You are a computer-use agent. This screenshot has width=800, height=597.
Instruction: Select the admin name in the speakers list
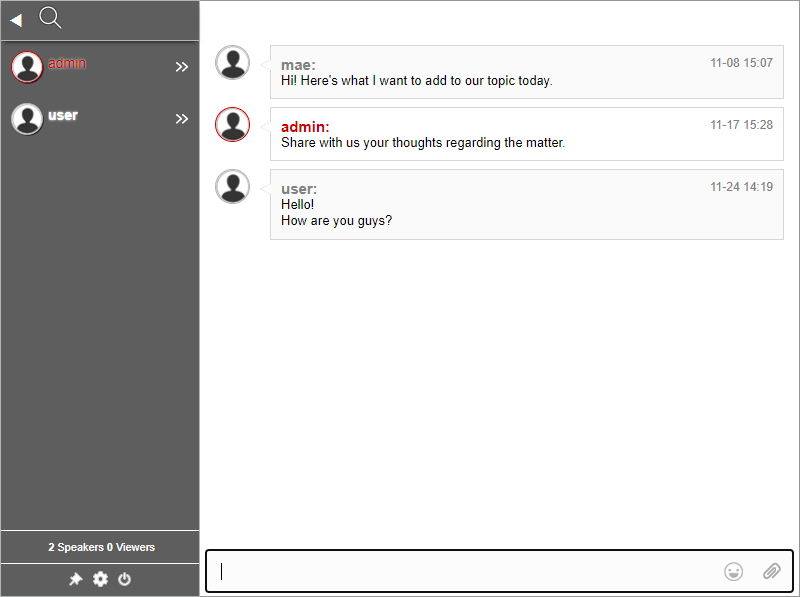(x=67, y=63)
